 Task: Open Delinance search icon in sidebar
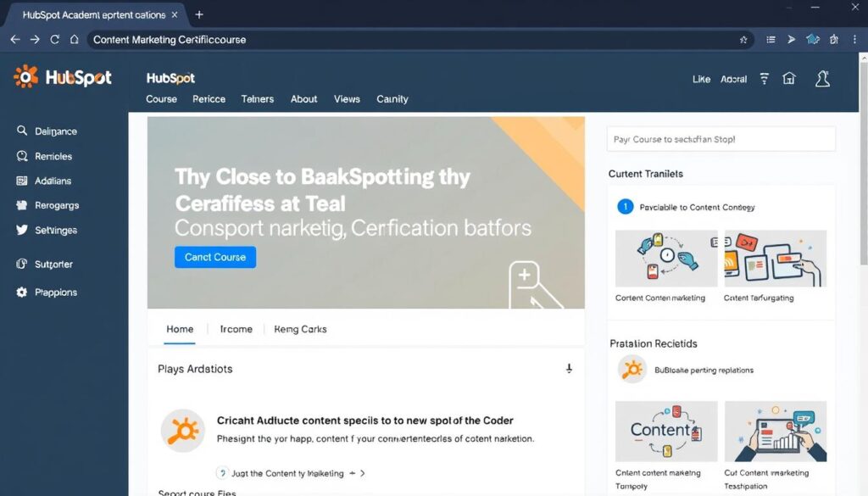21,131
